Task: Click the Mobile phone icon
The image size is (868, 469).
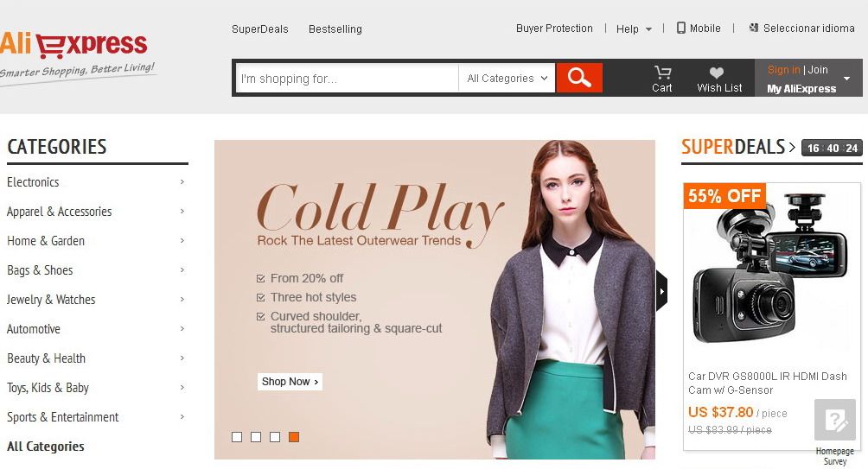Action: click(681, 29)
